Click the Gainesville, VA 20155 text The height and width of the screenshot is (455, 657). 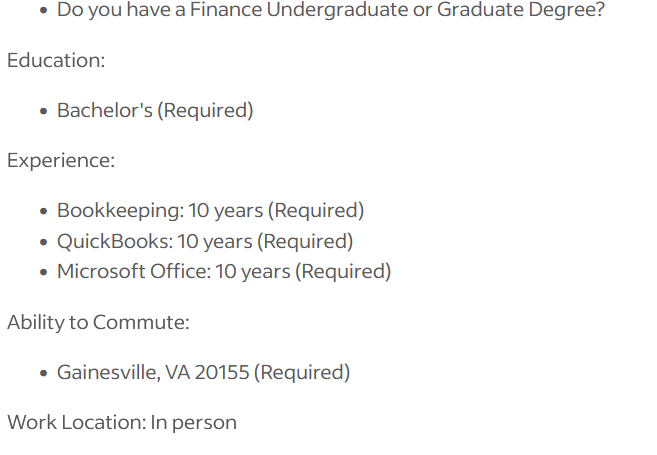coord(153,372)
